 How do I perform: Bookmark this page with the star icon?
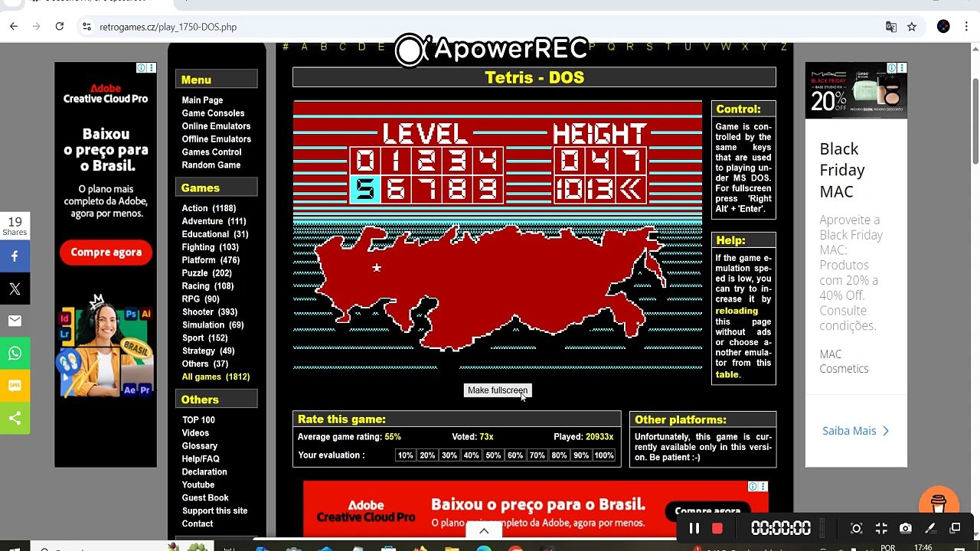[912, 27]
